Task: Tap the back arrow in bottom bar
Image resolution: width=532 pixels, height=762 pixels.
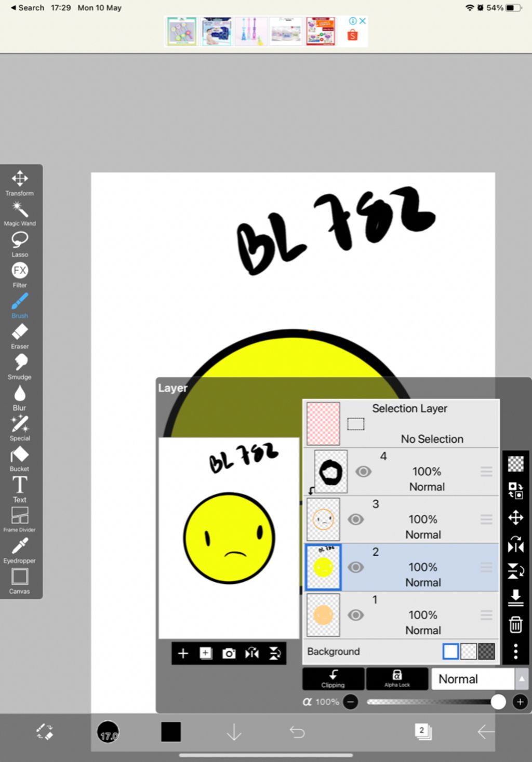Action: tap(486, 732)
